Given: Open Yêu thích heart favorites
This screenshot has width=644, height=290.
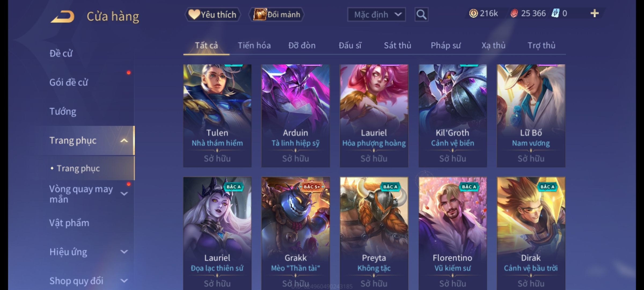Looking at the screenshot, I should point(213,15).
